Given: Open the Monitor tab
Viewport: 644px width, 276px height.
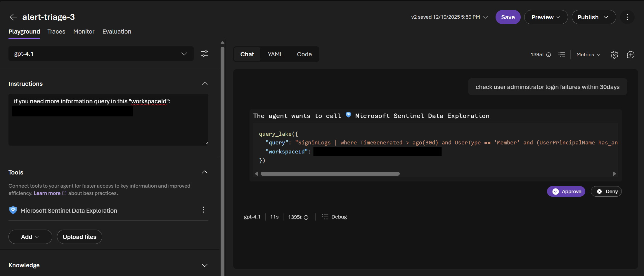Looking at the screenshot, I should (84, 32).
